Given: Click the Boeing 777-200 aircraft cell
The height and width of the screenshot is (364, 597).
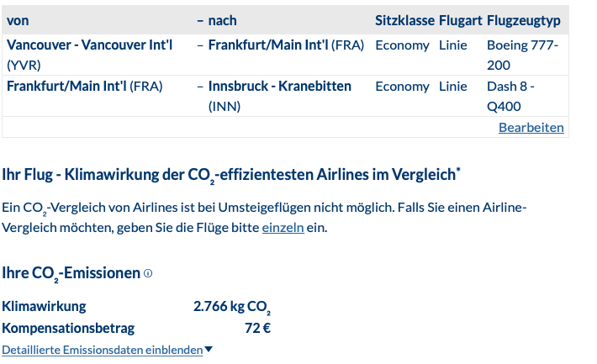Looking at the screenshot, I should click(x=523, y=55).
